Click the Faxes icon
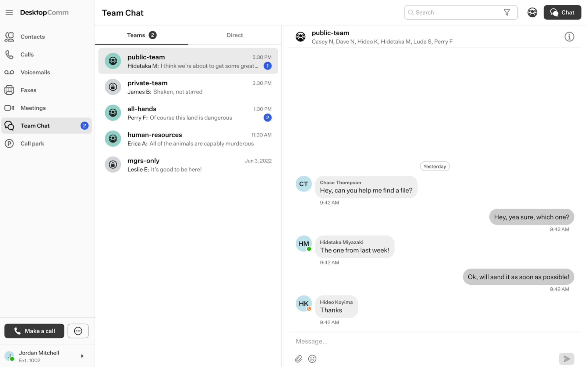 9,90
